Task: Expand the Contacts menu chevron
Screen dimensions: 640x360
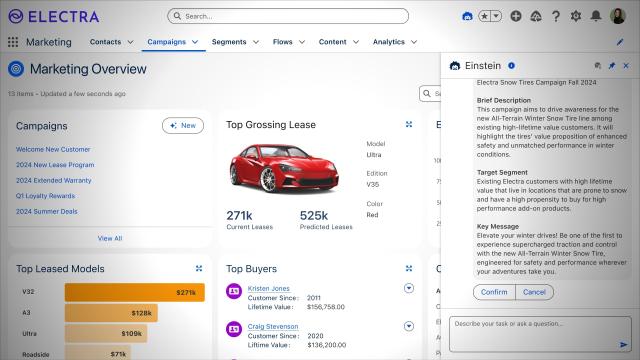Action: click(130, 42)
